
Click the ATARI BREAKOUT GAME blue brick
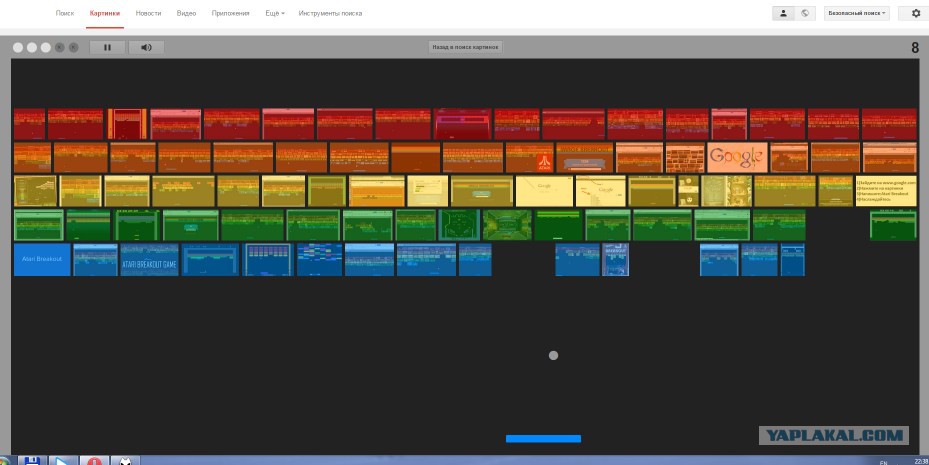point(149,259)
